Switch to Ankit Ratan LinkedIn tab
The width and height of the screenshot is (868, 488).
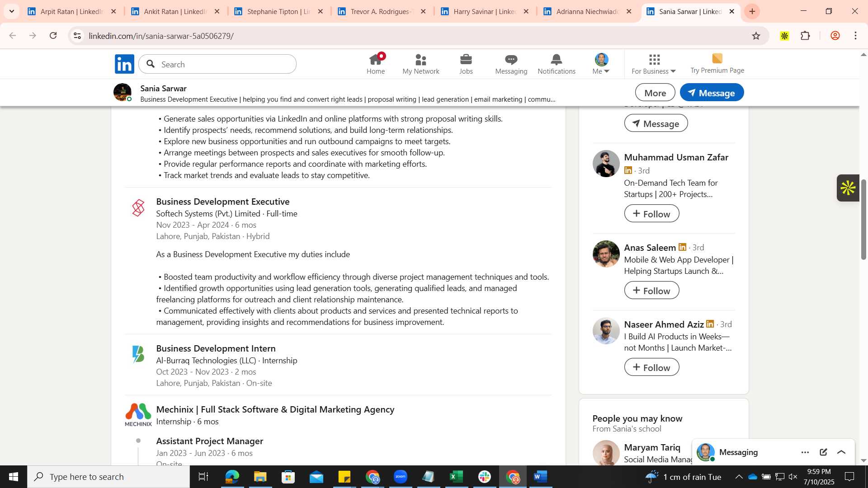pos(174,11)
